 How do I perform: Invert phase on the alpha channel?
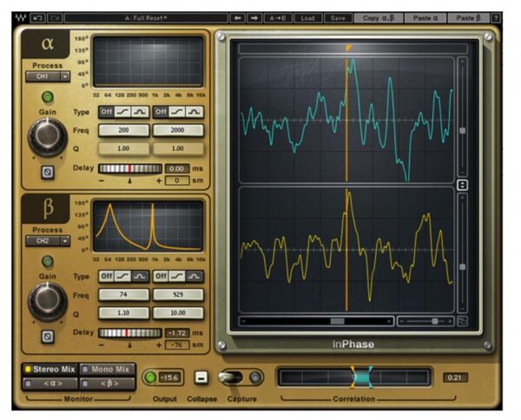tap(48, 172)
